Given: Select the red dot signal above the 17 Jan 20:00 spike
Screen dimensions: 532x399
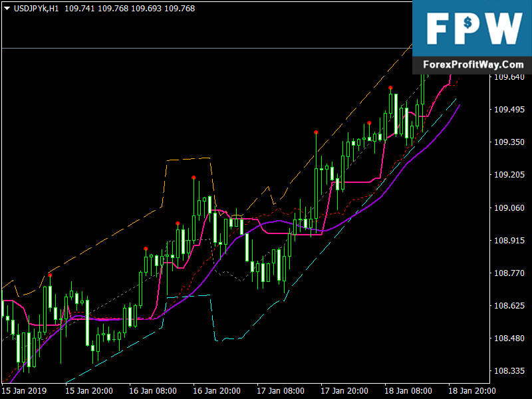Looking at the screenshot, I should [x=317, y=132].
